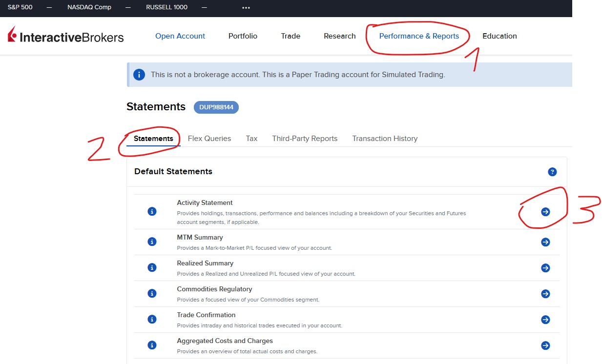Viewport: 602px width, 364px height.
Task: Click the Interactive Brokers logo
Action: [x=65, y=36]
